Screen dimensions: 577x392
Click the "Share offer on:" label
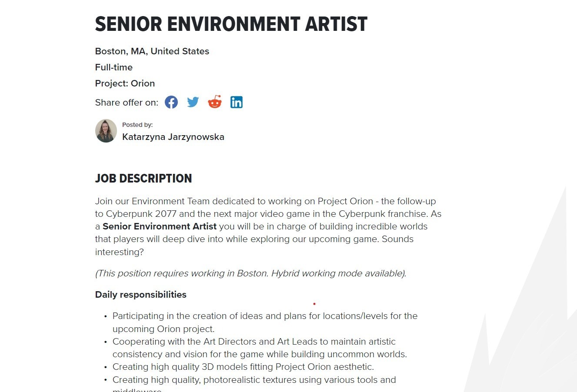[127, 103]
